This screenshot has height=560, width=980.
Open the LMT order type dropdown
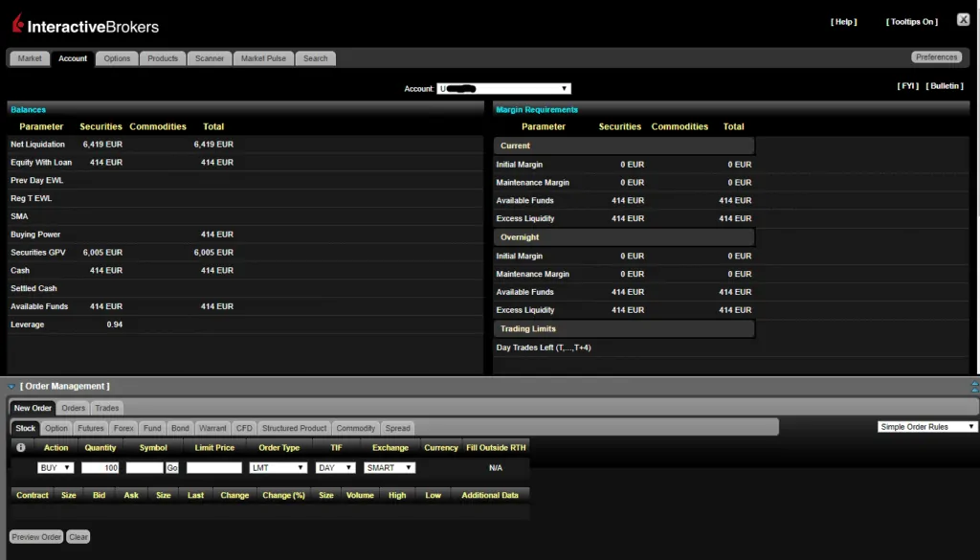[x=278, y=467]
